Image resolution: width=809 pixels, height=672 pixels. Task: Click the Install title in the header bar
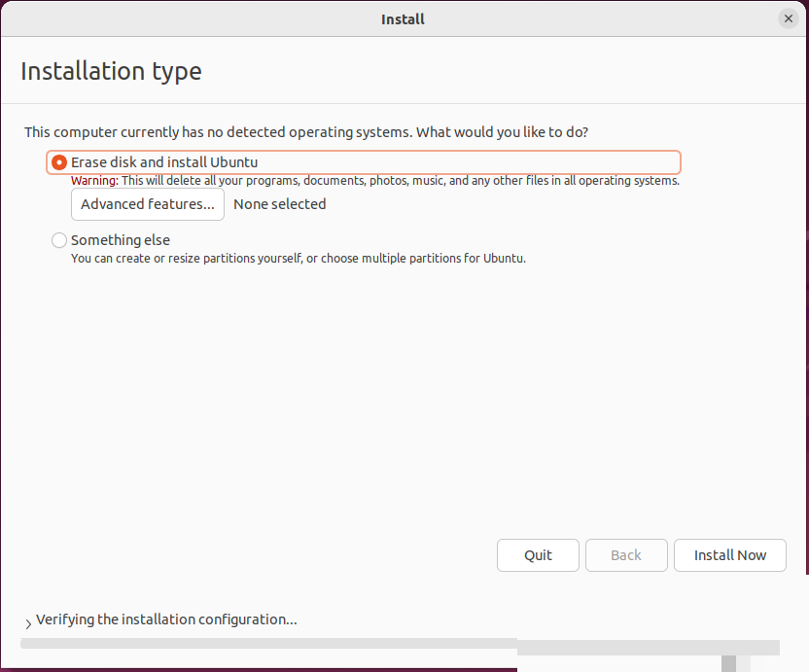(403, 19)
